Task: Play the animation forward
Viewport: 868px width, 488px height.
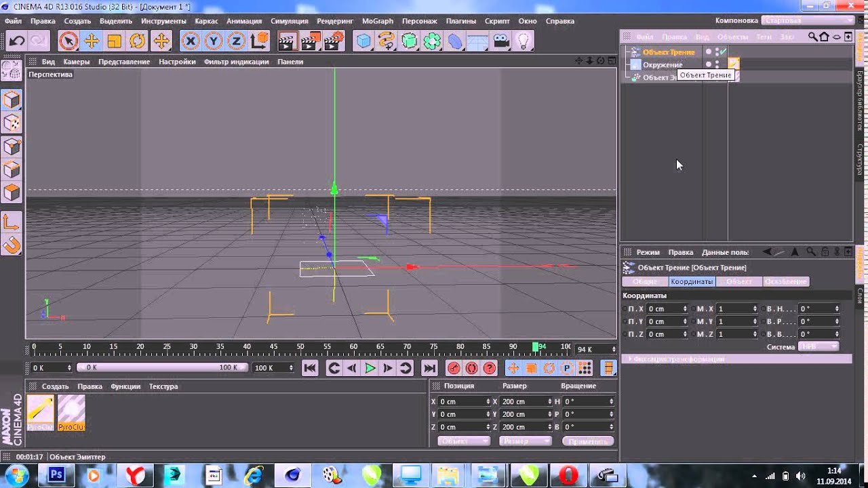Action: click(370, 368)
